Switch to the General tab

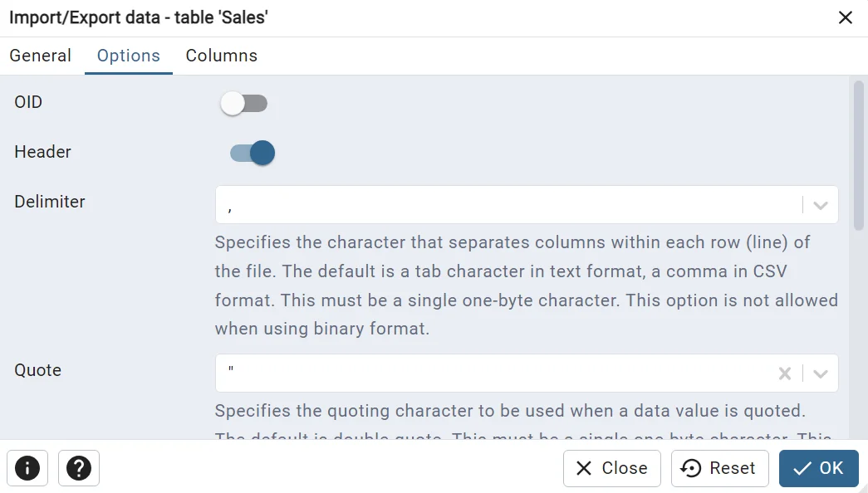click(40, 56)
